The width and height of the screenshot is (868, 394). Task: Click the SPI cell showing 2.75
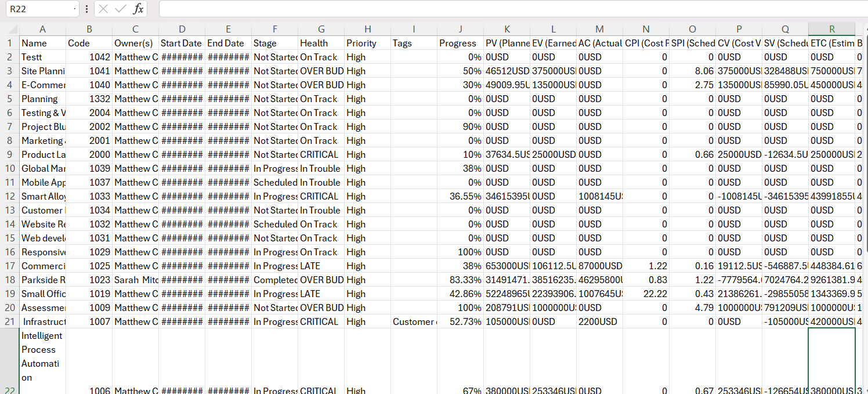[692, 85]
